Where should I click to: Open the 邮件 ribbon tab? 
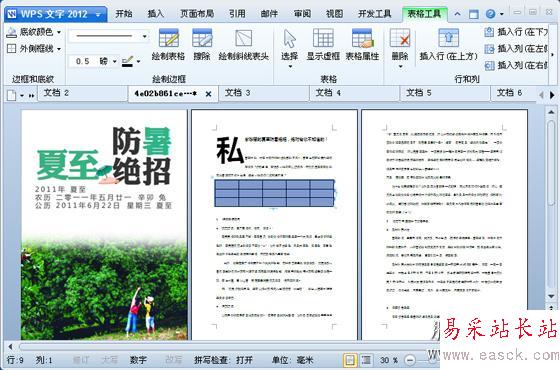pos(269,14)
